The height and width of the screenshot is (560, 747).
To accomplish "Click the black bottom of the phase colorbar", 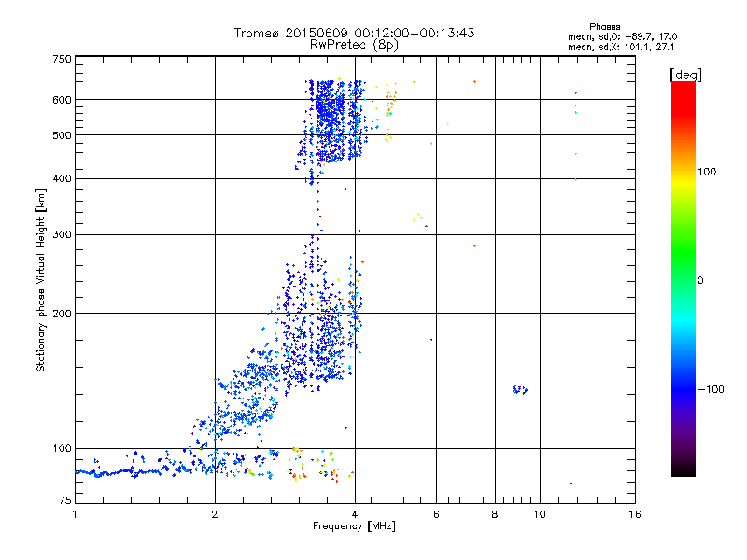I will (684, 469).
